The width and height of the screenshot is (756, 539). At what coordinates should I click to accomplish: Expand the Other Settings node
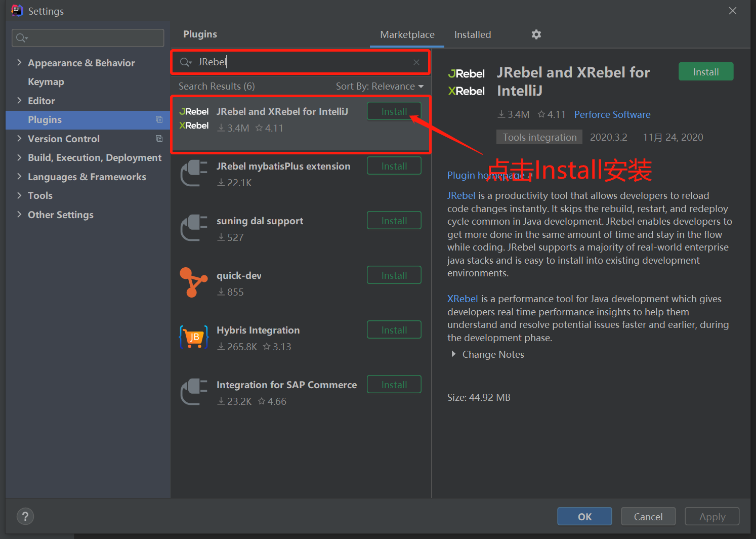click(19, 214)
